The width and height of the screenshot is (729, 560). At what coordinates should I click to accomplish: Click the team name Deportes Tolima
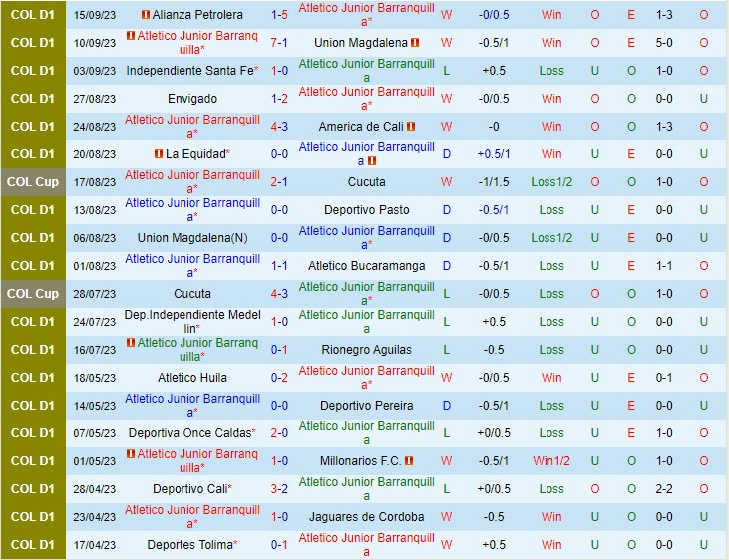point(189,545)
